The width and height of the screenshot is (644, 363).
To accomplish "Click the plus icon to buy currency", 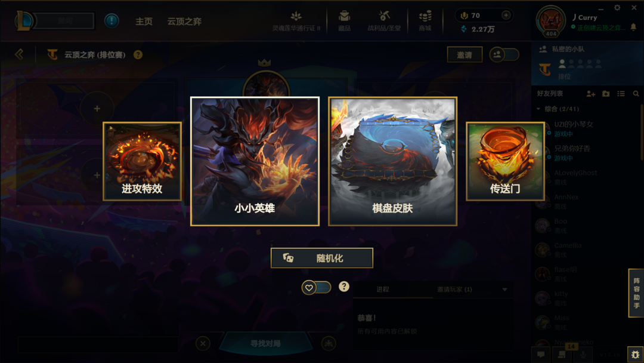I will pyautogui.click(x=506, y=15).
